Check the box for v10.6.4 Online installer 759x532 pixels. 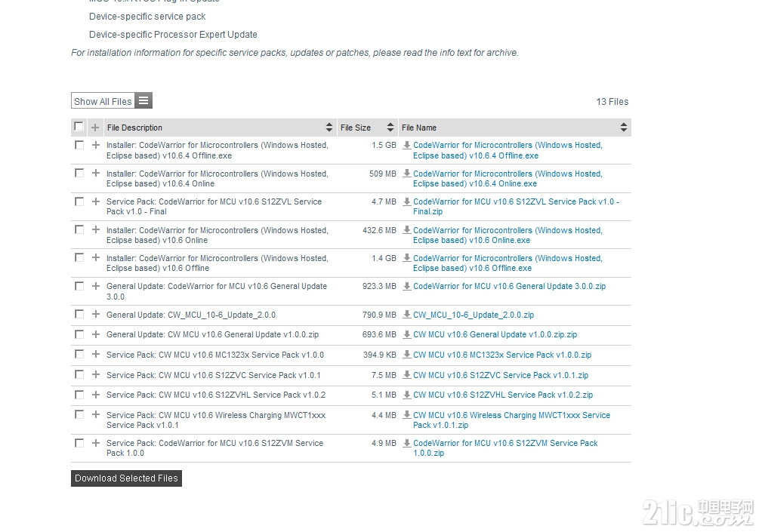pyautogui.click(x=79, y=173)
